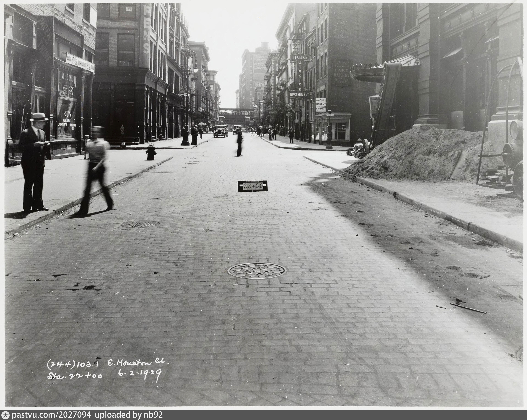Image resolution: width=527 pixels, height=420 pixels.
Task: Click the smaller manhole cover near left curb
Action: pos(140,224)
